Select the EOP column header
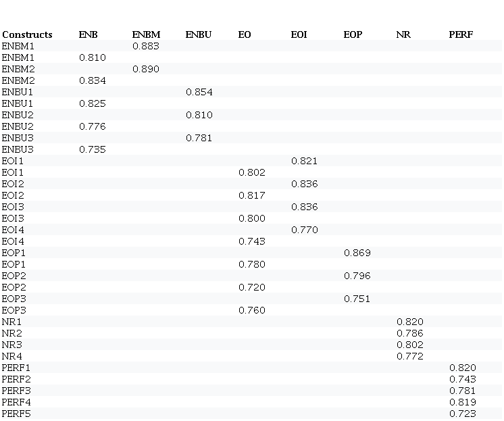The width and height of the screenshot is (504, 421). [x=353, y=34]
